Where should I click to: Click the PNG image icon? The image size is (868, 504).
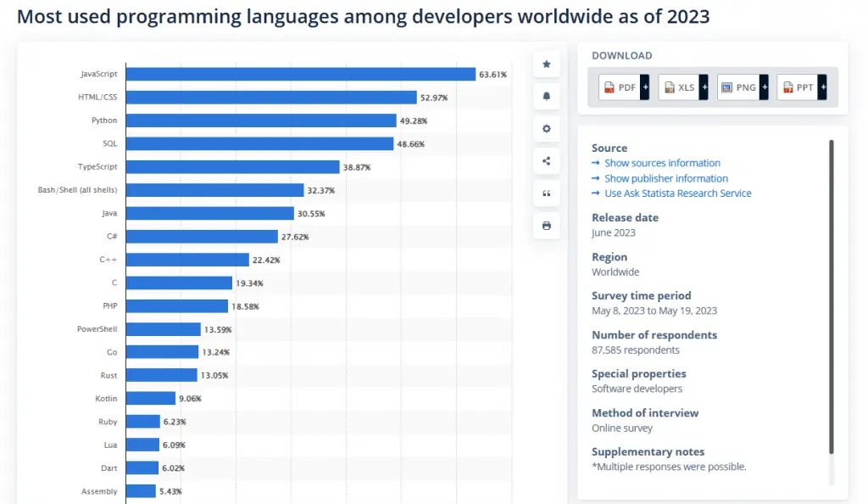[726, 87]
